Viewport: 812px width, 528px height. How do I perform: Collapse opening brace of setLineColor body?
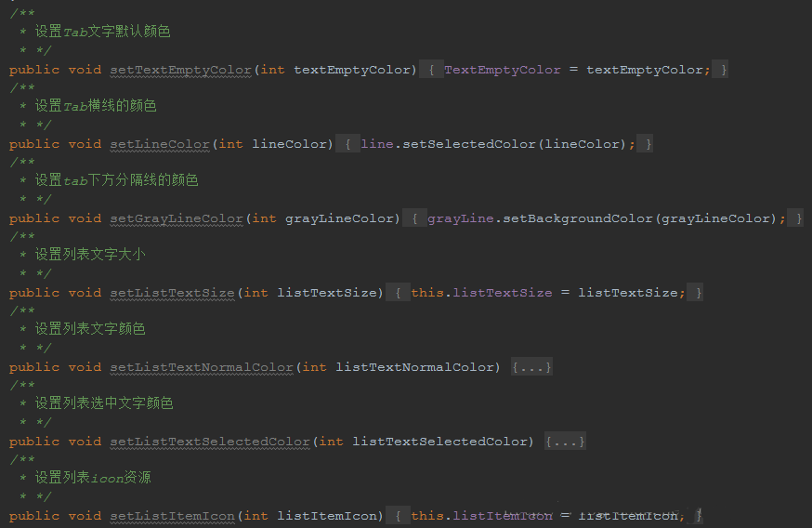[x=347, y=144]
